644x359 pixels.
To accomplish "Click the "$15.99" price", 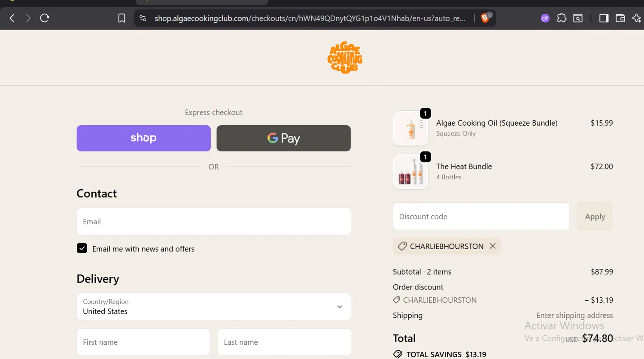I will point(601,123).
